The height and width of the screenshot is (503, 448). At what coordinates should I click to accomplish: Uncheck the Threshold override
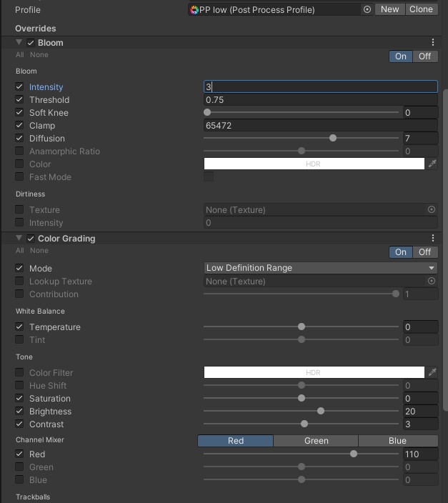[x=19, y=99]
